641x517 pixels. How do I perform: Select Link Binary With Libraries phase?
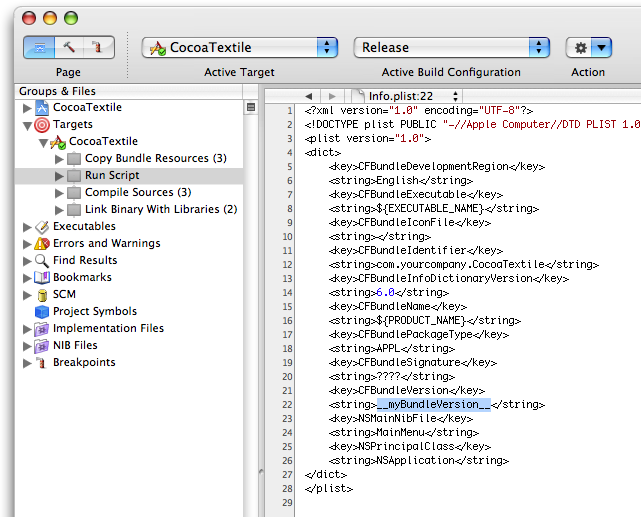pyautogui.click(x=160, y=209)
